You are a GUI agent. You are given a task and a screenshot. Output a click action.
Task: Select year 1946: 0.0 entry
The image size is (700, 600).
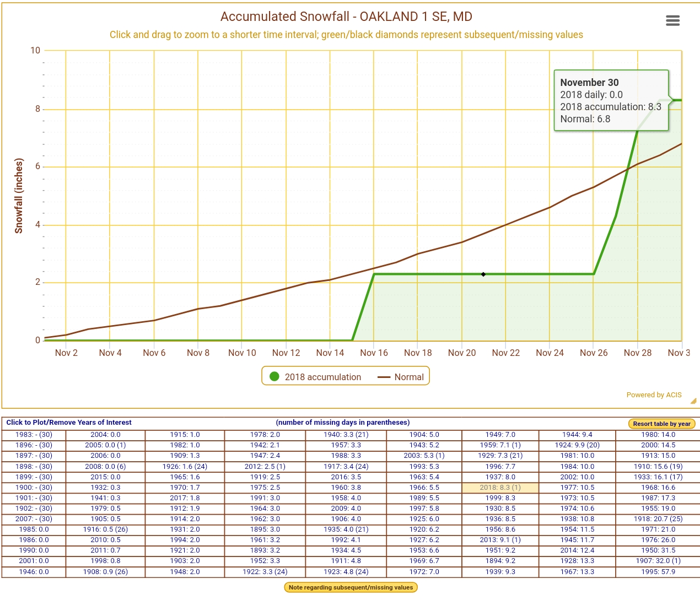(34, 572)
